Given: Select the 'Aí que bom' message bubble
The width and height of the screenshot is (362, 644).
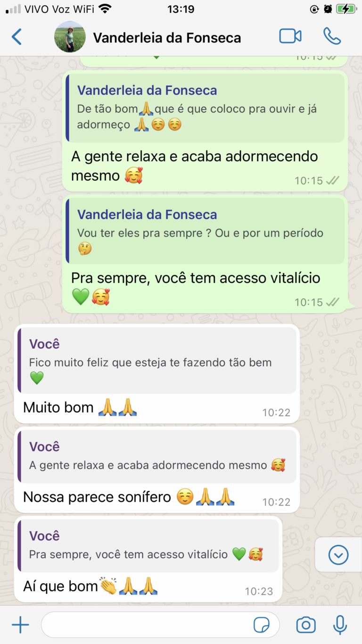Looking at the screenshot, I should click(x=148, y=559).
